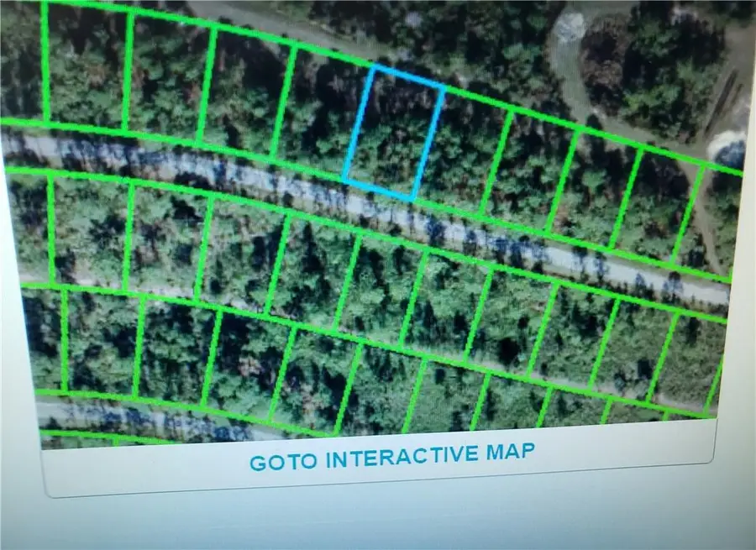Screen dimensions: 756x550
Task: Select the blue highlighted parcel
Action: pos(393,134)
